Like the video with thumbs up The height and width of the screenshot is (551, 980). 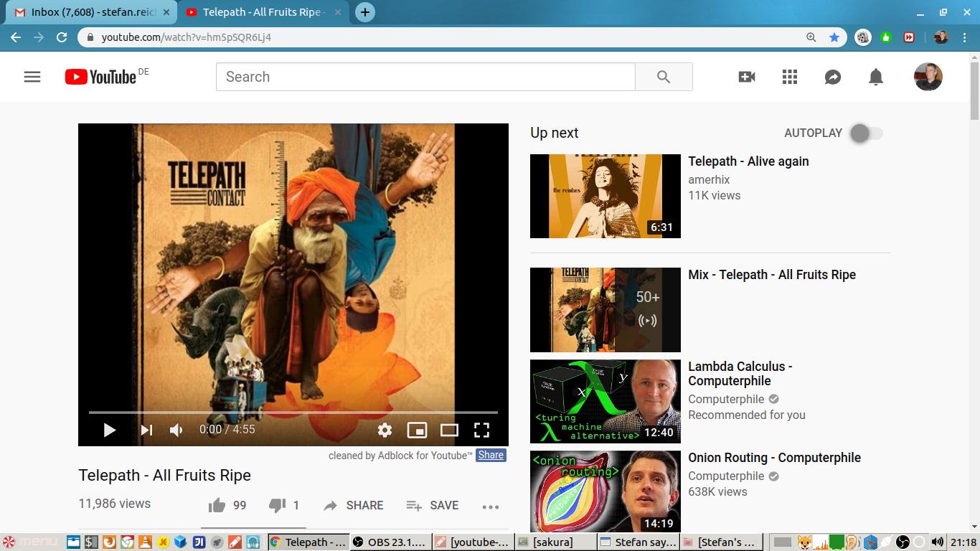[x=217, y=506]
